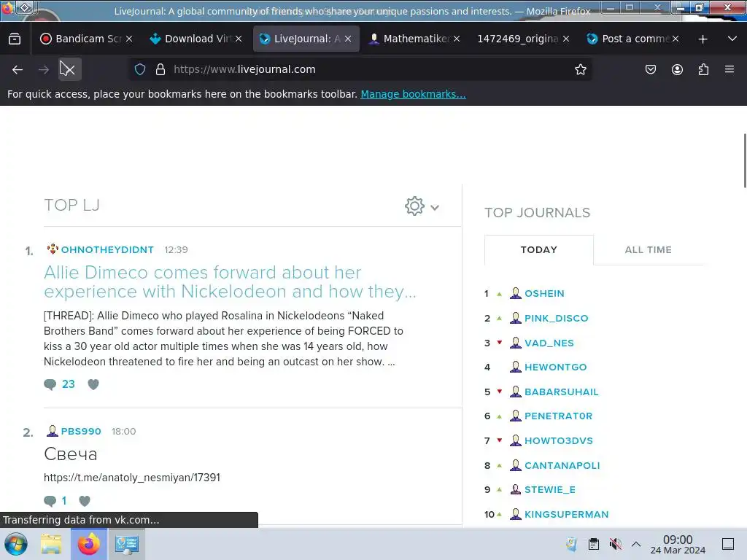The width and height of the screenshot is (747, 560).
Task: Open 23 comments count link
Action: click(68, 384)
